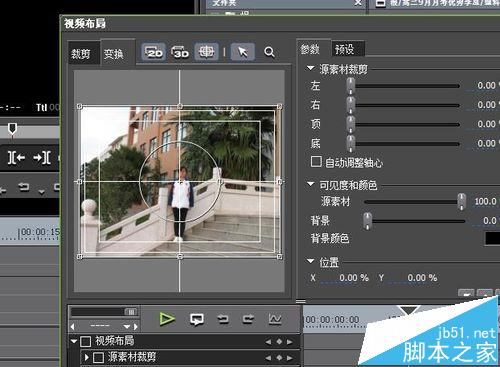The height and width of the screenshot is (367, 500).
Task: Click the 右 crop slider handle
Action: (351, 105)
